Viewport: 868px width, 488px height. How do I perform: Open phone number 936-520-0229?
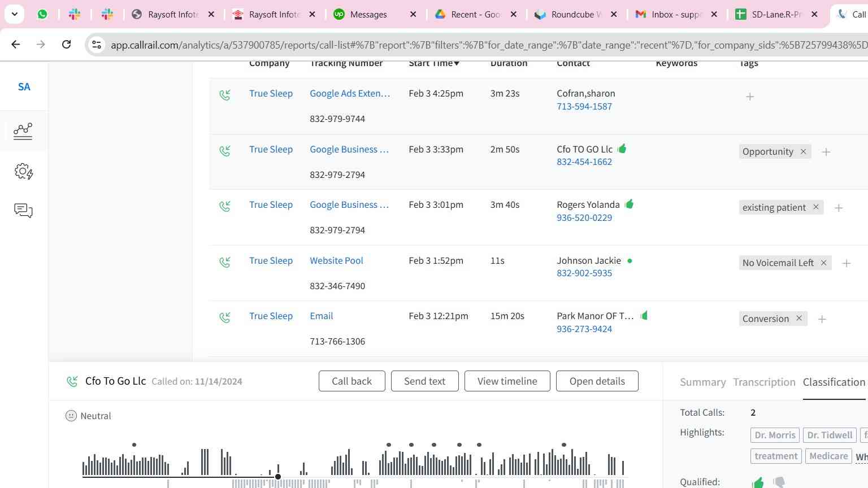[x=584, y=217]
